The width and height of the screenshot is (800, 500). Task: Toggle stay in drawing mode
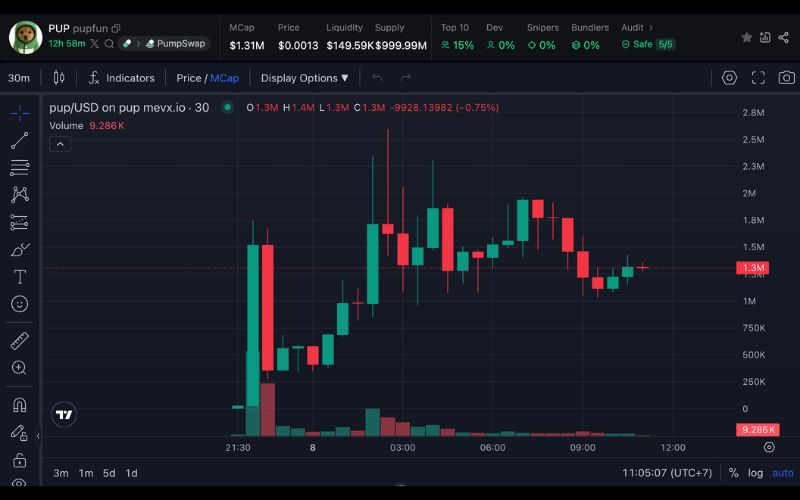[19, 433]
